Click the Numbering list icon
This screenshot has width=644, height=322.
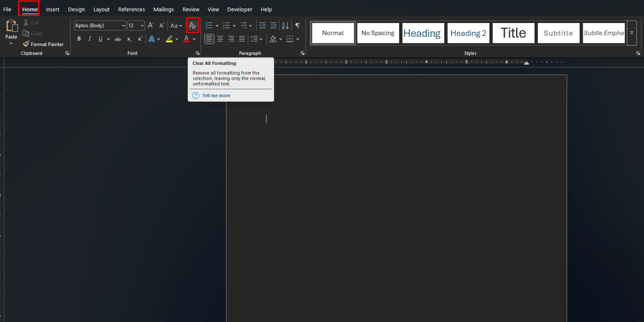click(x=226, y=25)
